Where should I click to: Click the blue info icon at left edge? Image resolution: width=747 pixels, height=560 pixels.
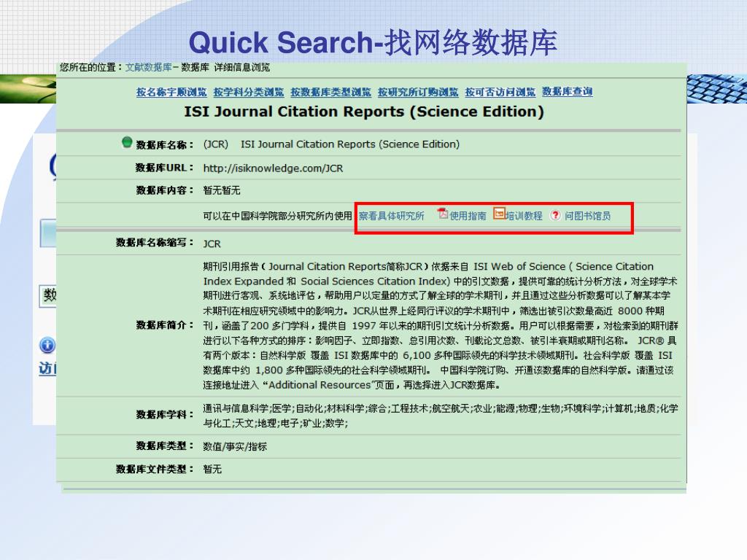[47, 345]
